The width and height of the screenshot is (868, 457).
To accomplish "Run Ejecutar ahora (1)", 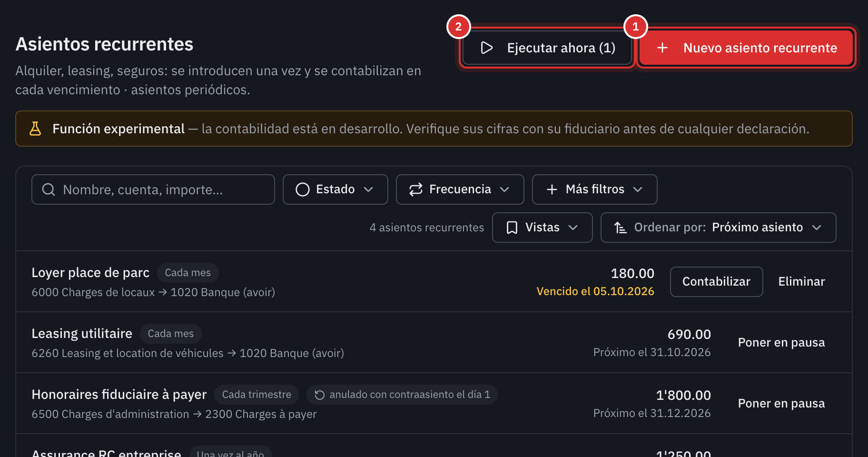I will click(547, 48).
